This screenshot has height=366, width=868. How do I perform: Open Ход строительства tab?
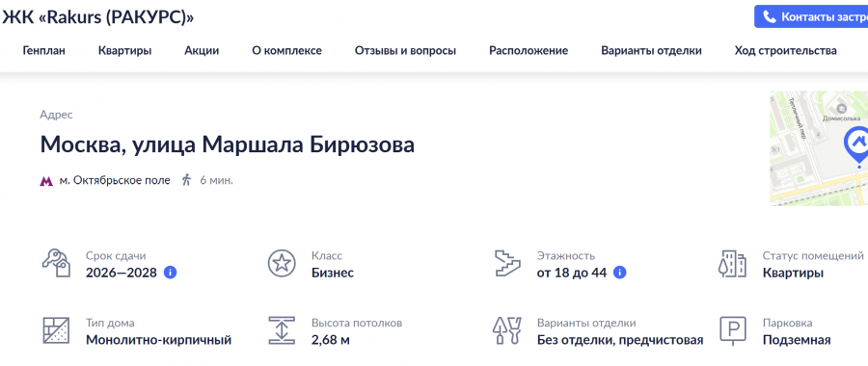point(785,51)
